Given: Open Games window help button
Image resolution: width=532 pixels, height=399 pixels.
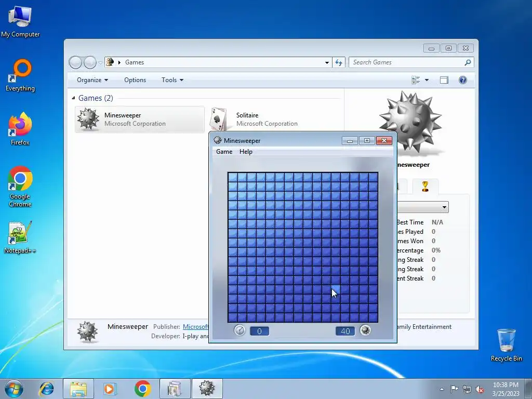Looking at the screenshot, I should pos(463,80).
